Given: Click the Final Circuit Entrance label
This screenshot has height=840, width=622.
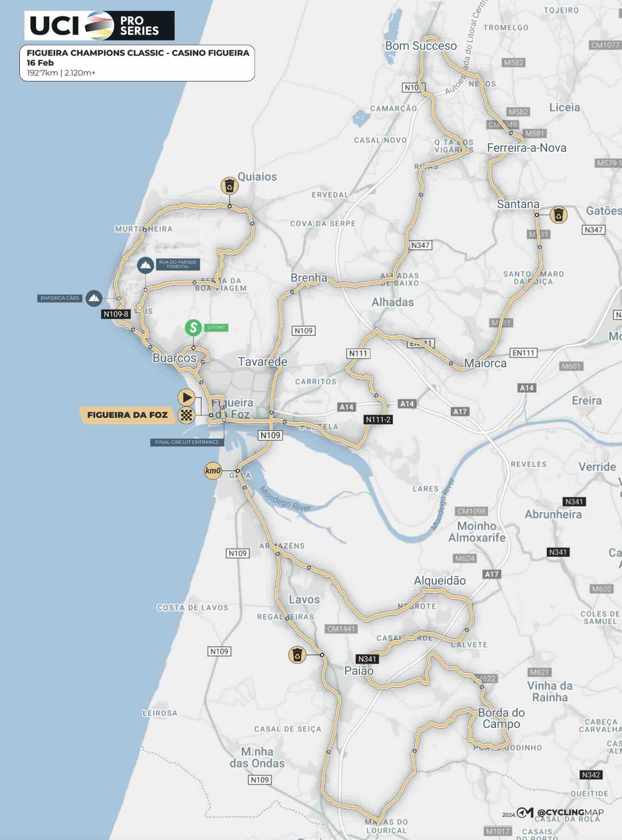Looking at the screenshot, I should click(187, 442).
